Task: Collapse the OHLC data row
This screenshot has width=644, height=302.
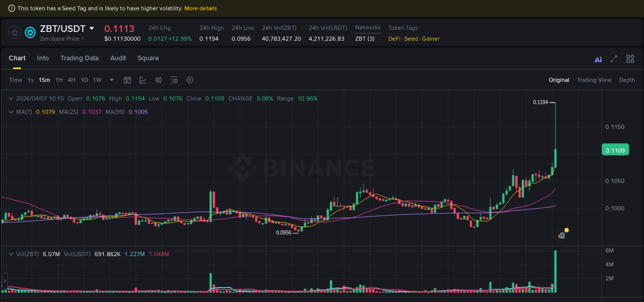Action: 11,98
